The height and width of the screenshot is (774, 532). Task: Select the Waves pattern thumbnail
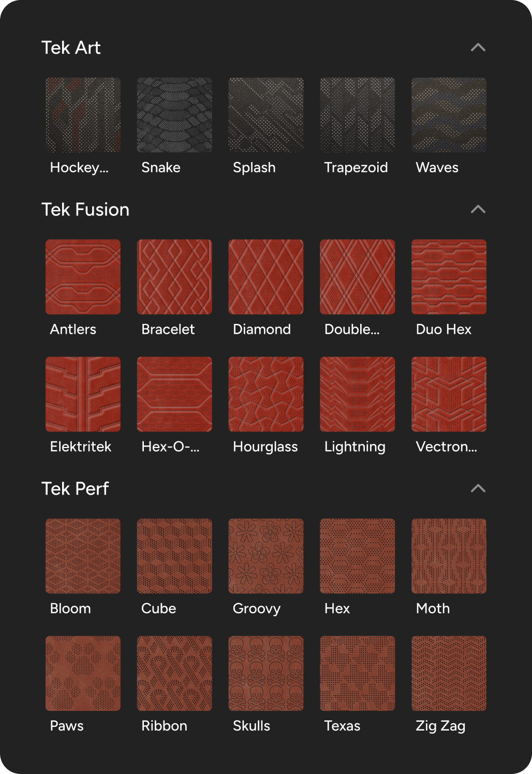coord(449,115)
